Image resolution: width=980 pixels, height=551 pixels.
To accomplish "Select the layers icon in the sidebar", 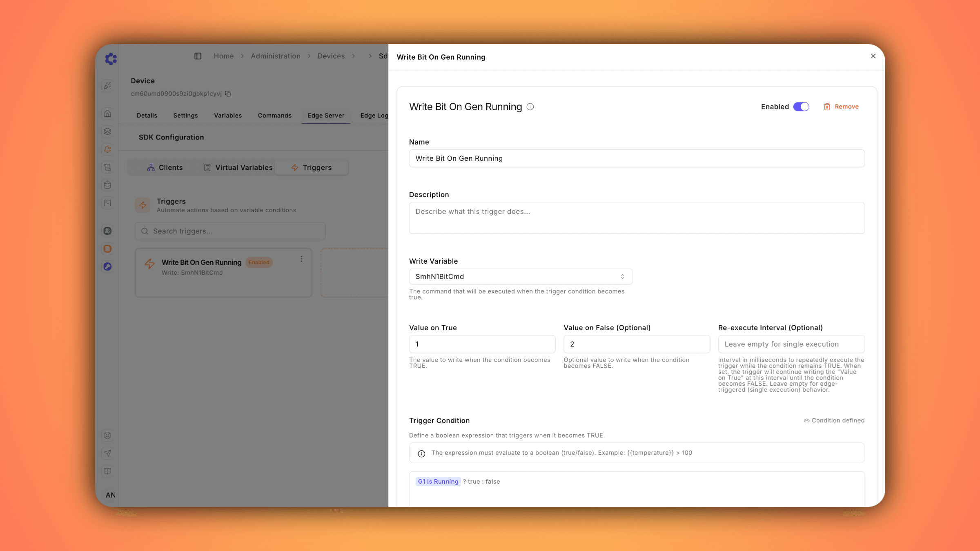I will click(107, 131).
